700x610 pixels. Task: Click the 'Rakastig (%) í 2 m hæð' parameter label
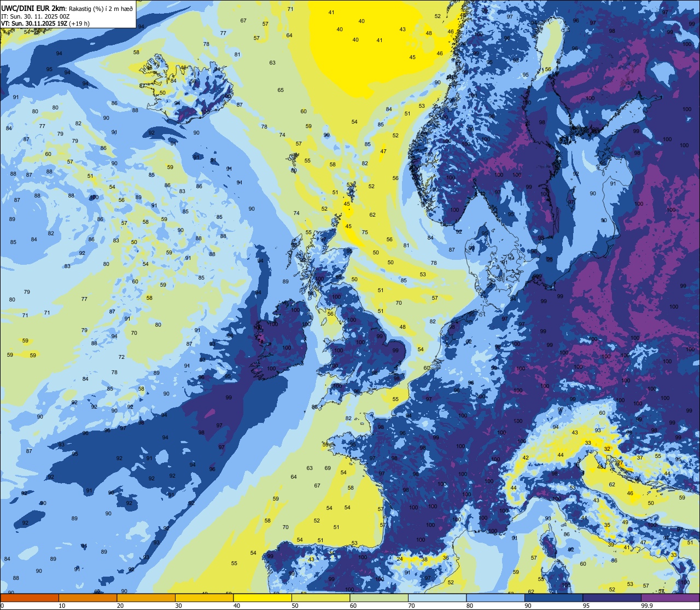point(100,8)
